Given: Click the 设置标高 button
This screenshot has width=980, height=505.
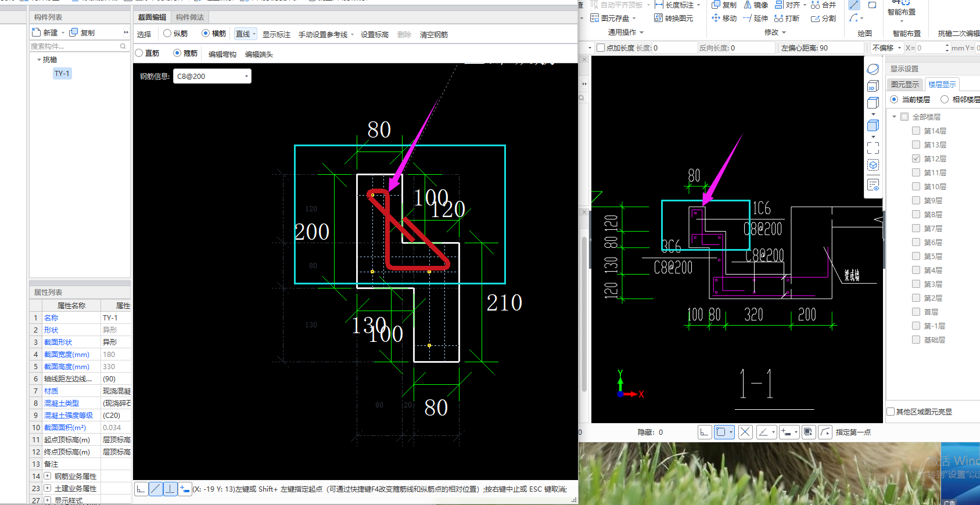Looking at the screenshot, I should coord(375,34).
